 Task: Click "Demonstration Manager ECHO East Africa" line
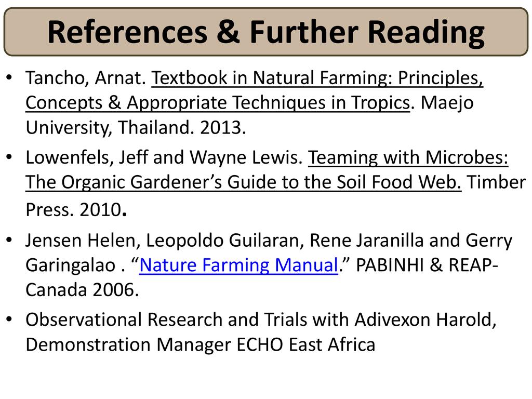point(200,344)
